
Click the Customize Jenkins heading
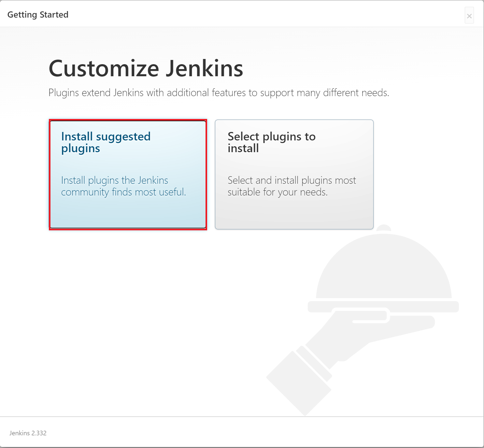pos(146,68)
